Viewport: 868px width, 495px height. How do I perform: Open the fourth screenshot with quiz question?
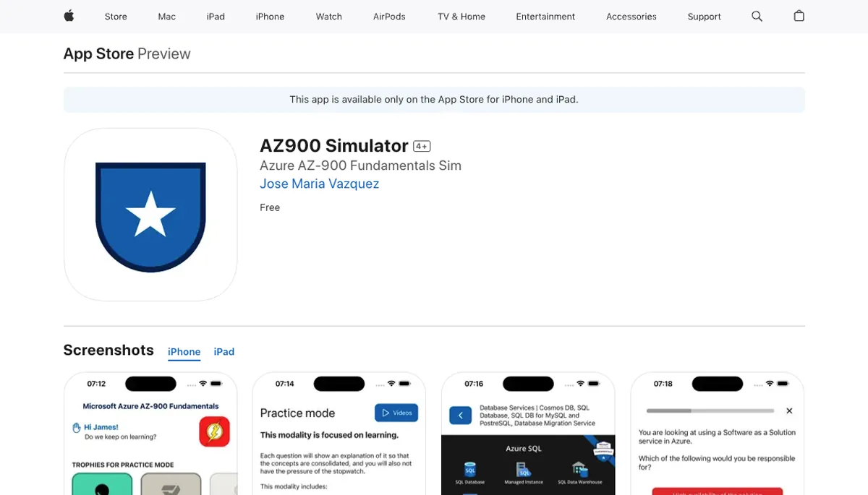pos(718,434)
